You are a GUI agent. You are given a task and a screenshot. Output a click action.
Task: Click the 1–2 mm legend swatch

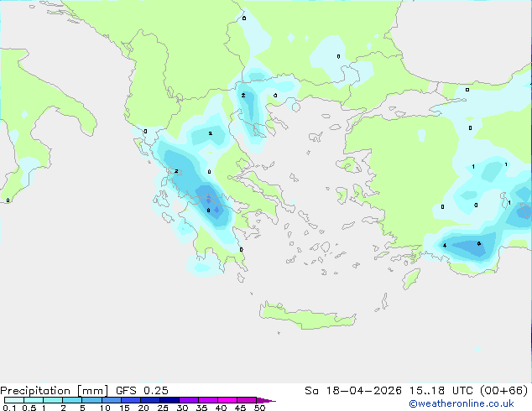tap(53, 400)
